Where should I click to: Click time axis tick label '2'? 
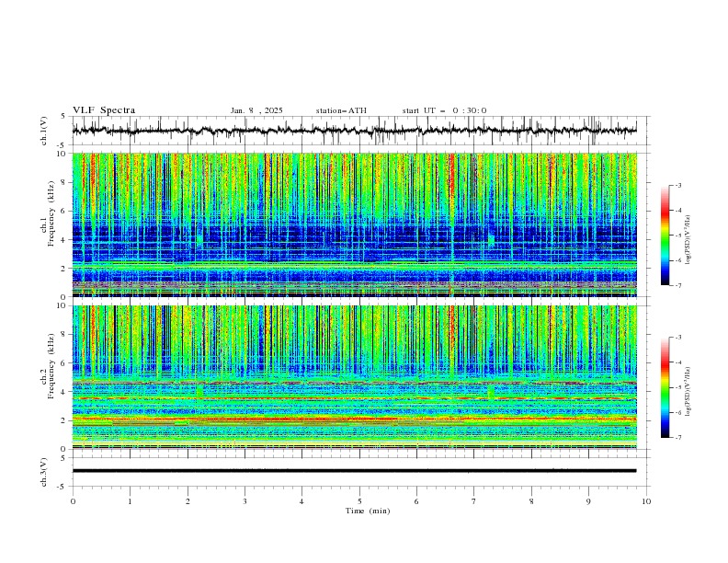(188, 501)
